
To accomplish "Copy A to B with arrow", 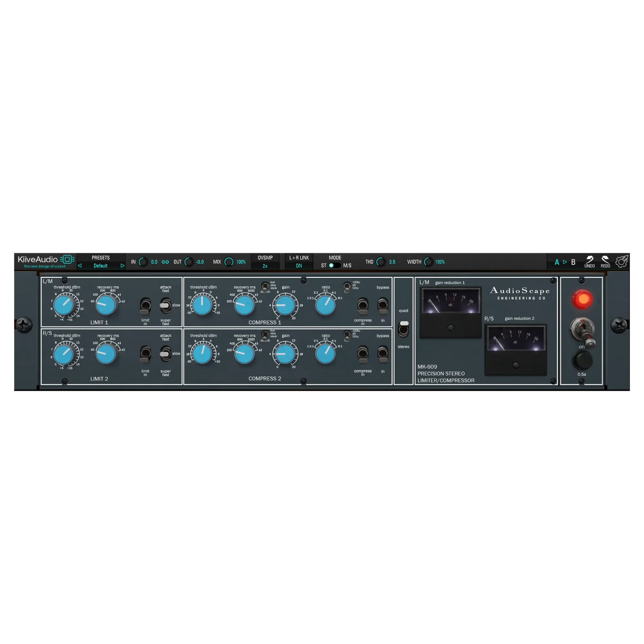I will pos(565,262).
